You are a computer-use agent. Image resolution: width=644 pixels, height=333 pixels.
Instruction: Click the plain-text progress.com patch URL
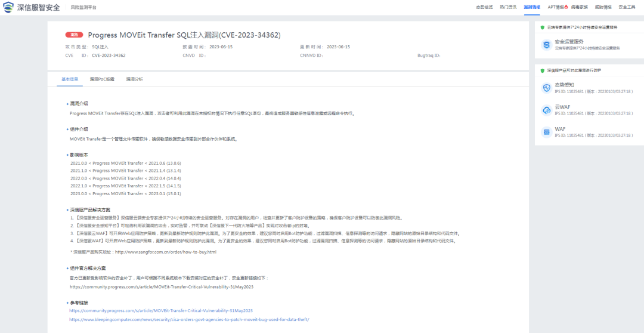(x=162, y=287)
